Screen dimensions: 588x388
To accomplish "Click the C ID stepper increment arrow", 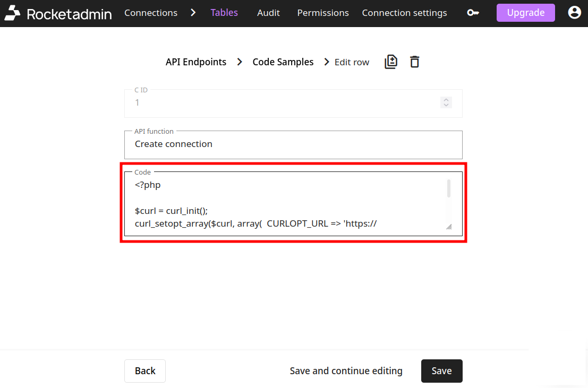I will click(446, 99).
